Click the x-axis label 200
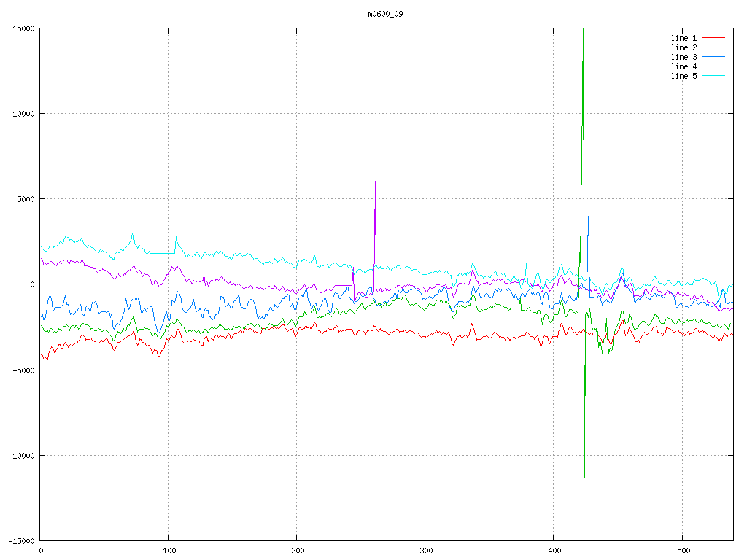This screenshot has height=560, width=747. (x=298, y=551)
